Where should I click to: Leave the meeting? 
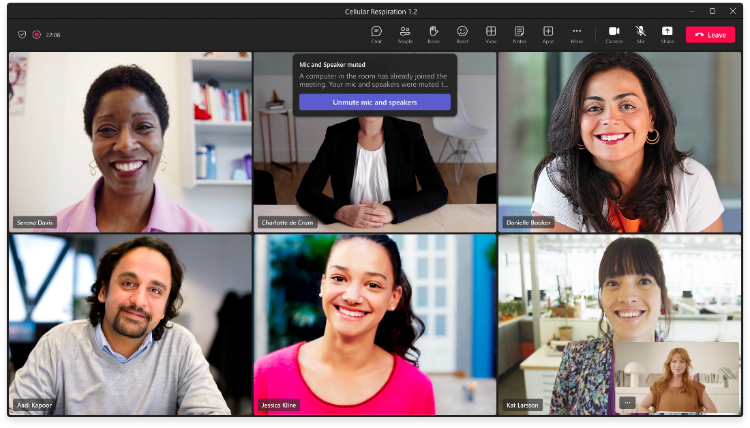click(x=710, y=34)
